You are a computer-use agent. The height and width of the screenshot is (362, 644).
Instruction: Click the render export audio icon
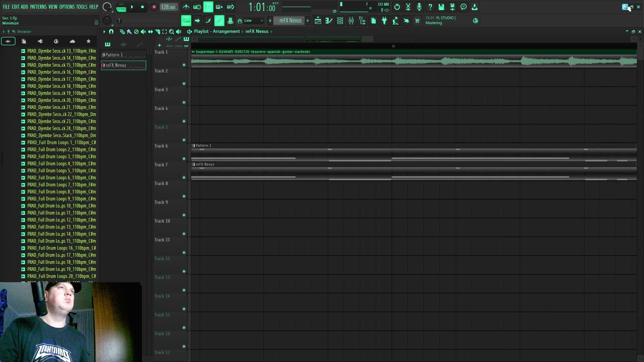pos(452,7)
